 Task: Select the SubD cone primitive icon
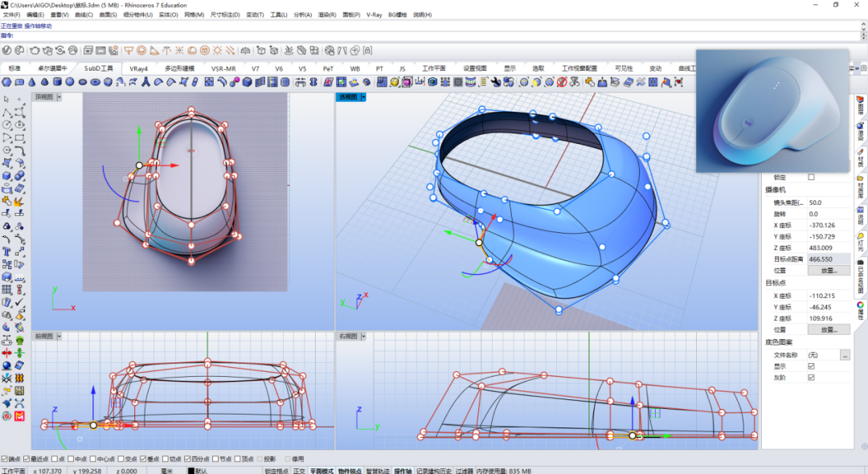coord(31,82)
